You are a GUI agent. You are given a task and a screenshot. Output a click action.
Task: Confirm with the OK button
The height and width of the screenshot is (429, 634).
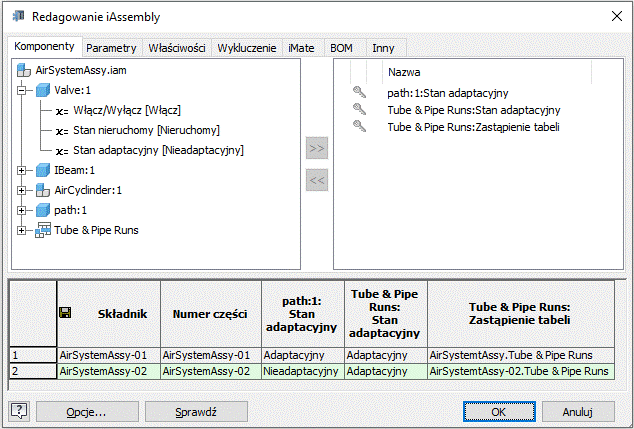point(499,412)
